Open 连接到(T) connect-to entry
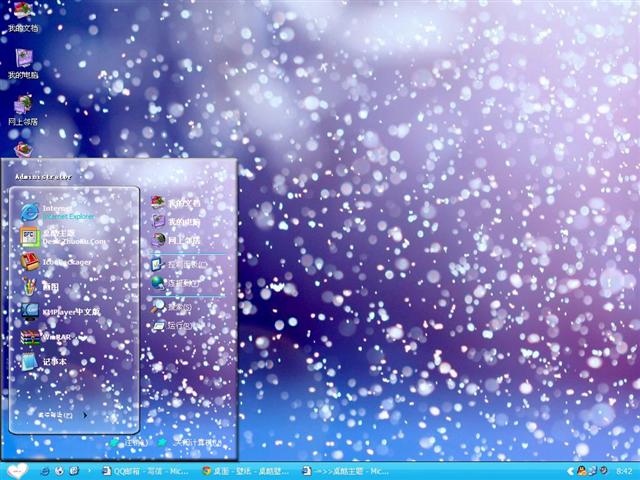Image resolution: width=640 pixels, height=480 pixels. pyautogui.click(x=176, y=283)
